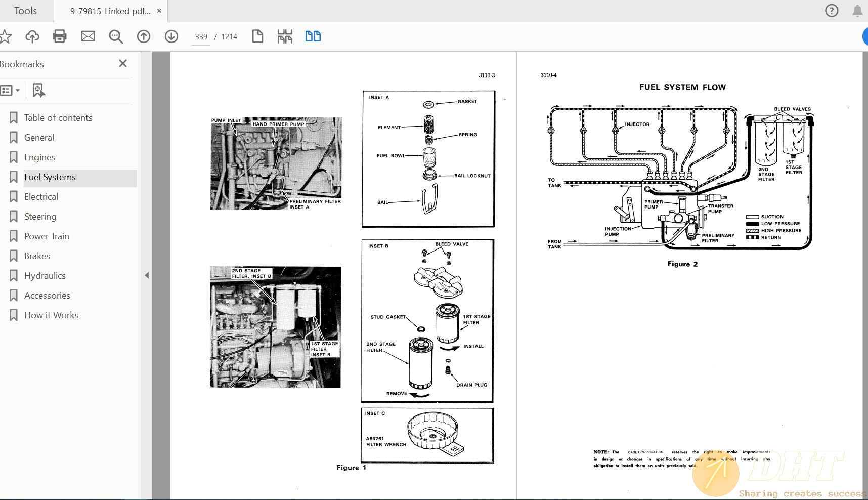Viewport: 868px width, 500px height.
Task: Go to the previous page with up arrow
Action: pos(144,36)
